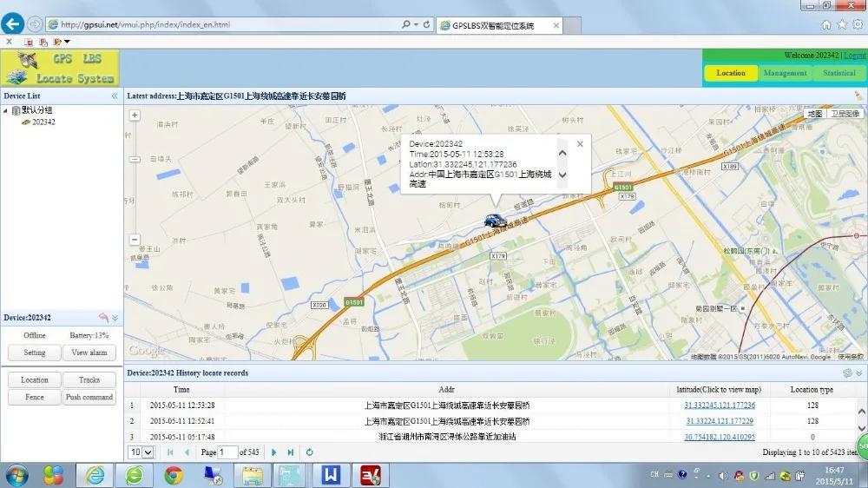Switch to the Location tab
The height and width of the screenshot is (488, 868).
[731, 73]
